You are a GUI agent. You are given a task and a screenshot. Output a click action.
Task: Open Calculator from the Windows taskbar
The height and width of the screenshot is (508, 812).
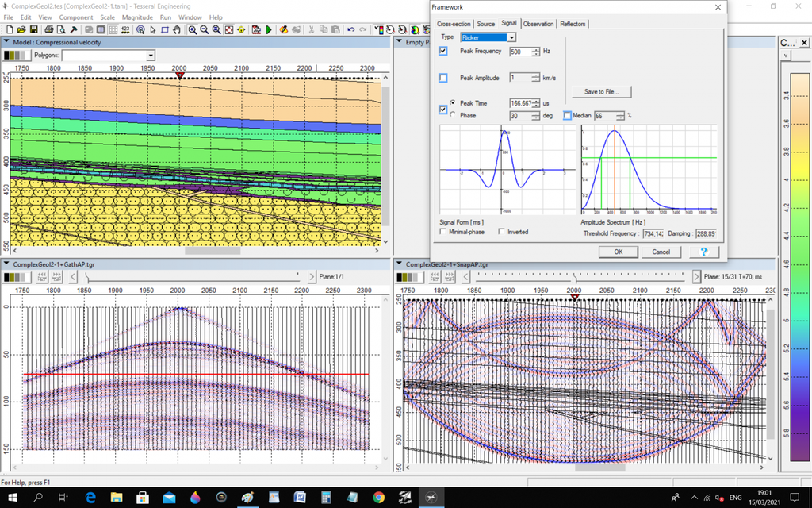pyautogui.click(x=325, y=498)
